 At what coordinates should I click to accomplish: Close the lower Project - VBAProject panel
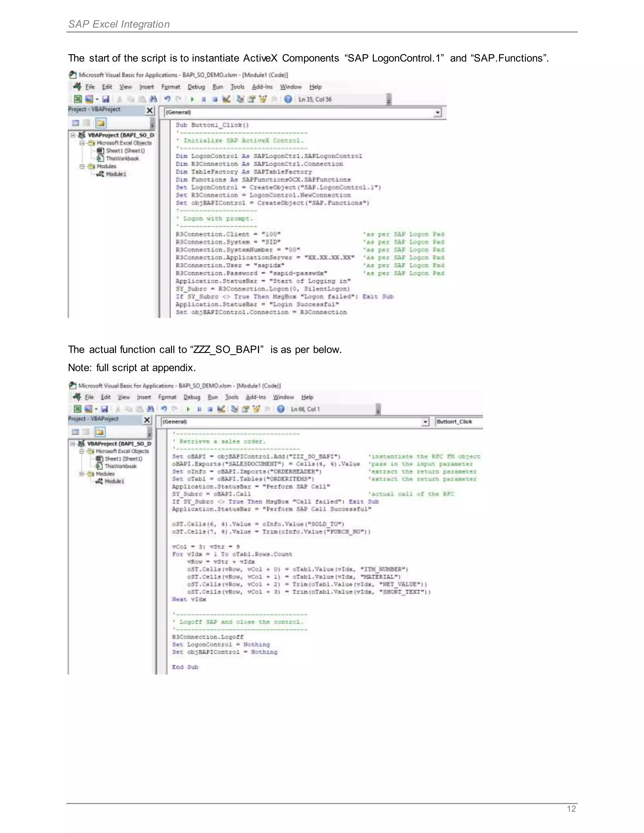(147, 420)
